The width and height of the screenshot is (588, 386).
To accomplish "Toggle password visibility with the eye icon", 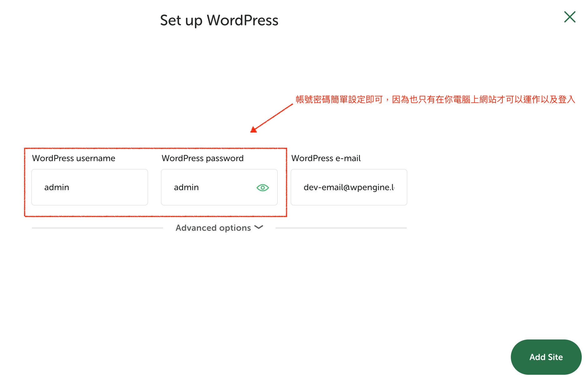I will pyautogui.click(x=262, y=187).
